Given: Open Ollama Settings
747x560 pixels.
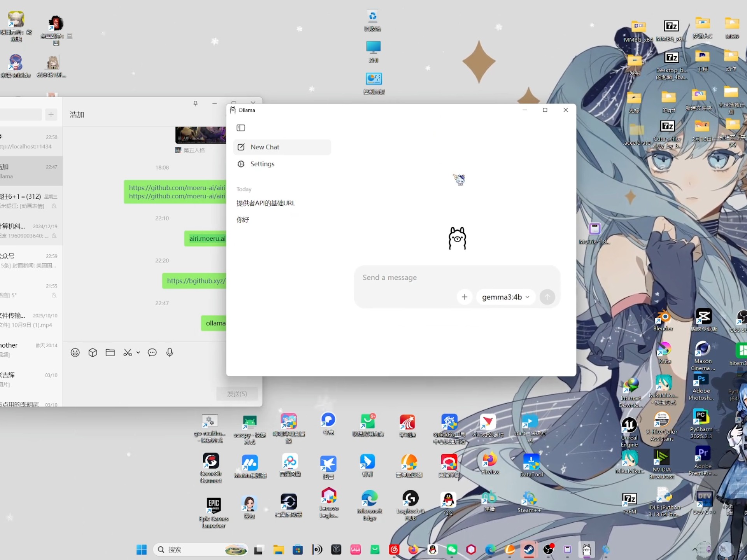Looking at the screenshot, I should [x=262, y=164].
